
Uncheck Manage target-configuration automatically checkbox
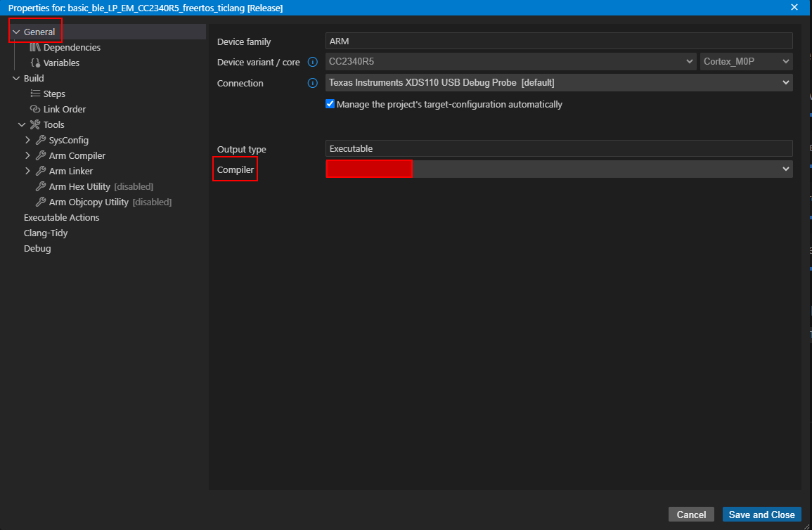click(330, 104)
